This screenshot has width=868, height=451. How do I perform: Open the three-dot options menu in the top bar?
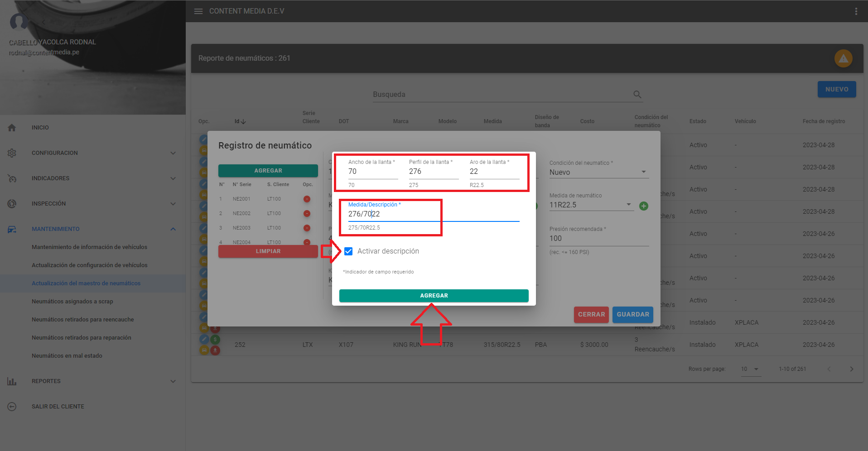[856, 11]
